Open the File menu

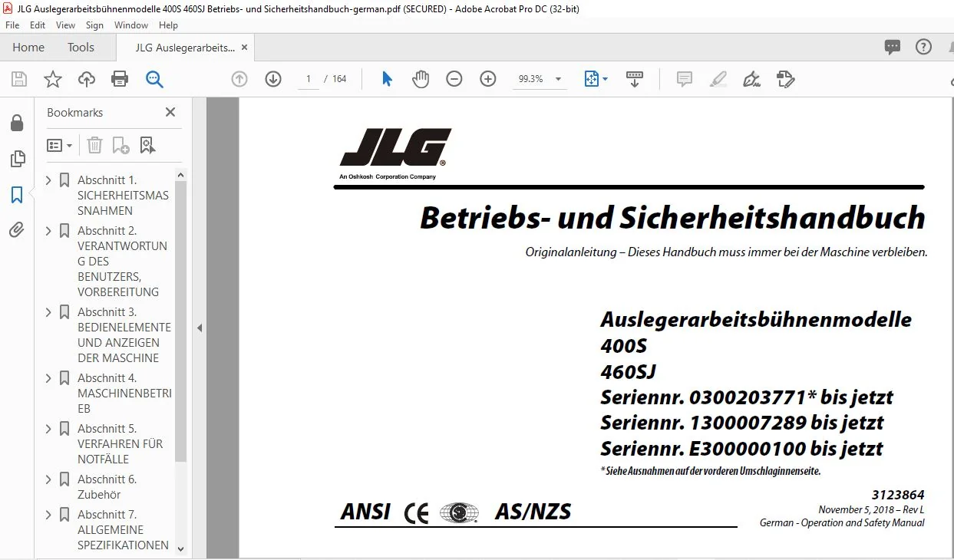(12, 25)
